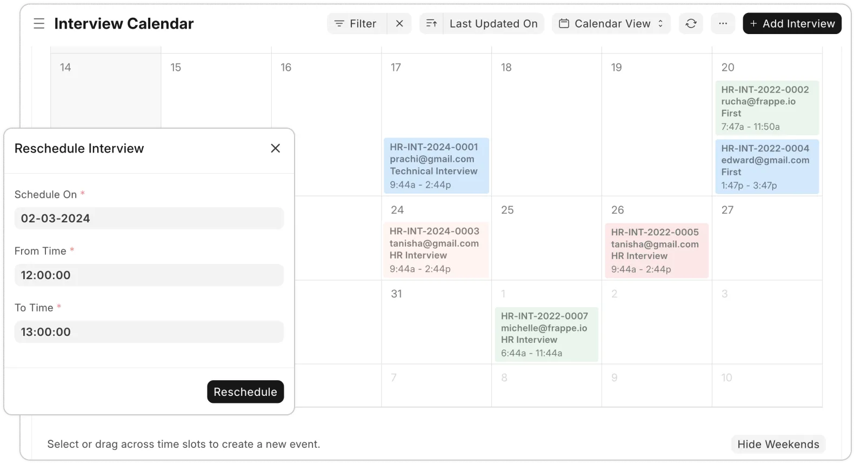Clear the applied filter with X
Screen dimensions: 868x464
[x=399, y=24]
